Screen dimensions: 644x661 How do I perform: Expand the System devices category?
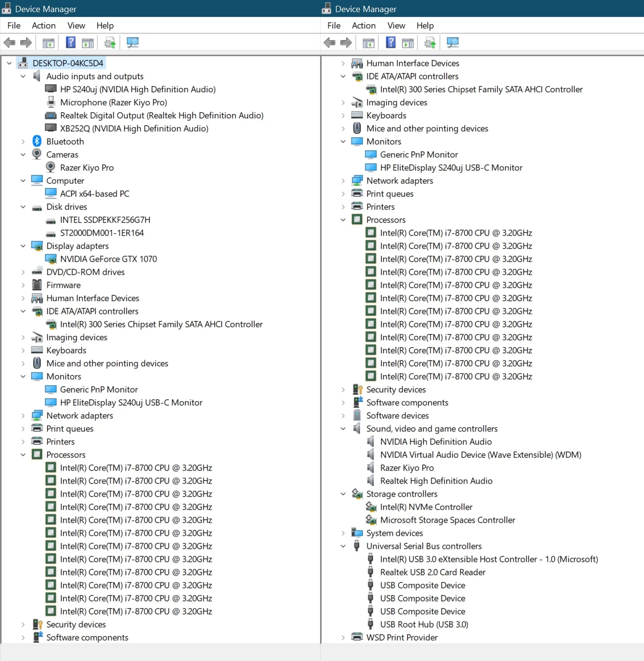pyautogui.click(x=343, y=532)
